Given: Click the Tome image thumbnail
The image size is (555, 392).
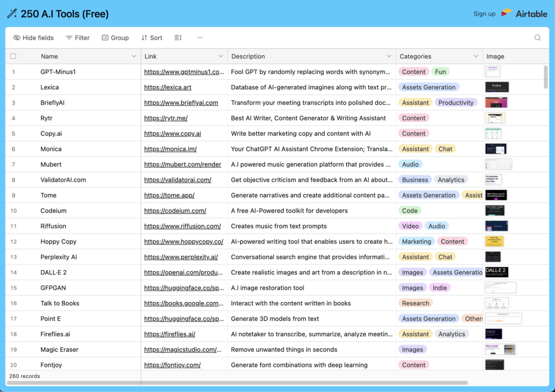Looking at the screenshot, I should (496, 195).
